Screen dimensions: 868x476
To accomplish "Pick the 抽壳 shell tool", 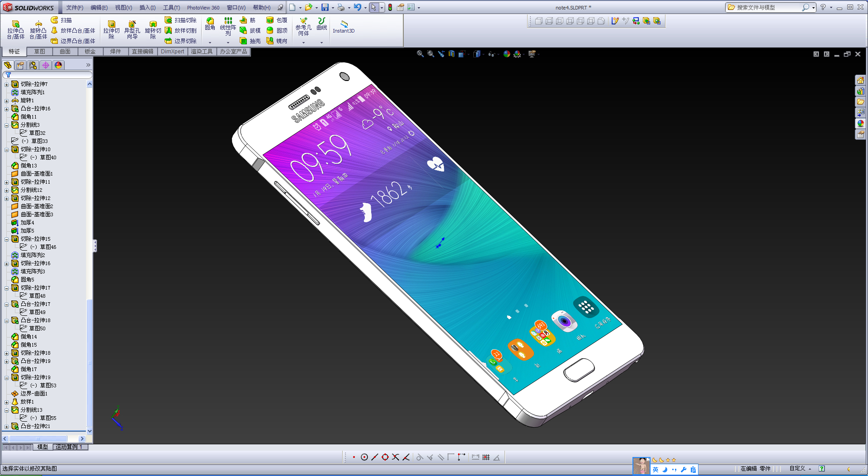I will pyautogui.click(x=250, y=41).
